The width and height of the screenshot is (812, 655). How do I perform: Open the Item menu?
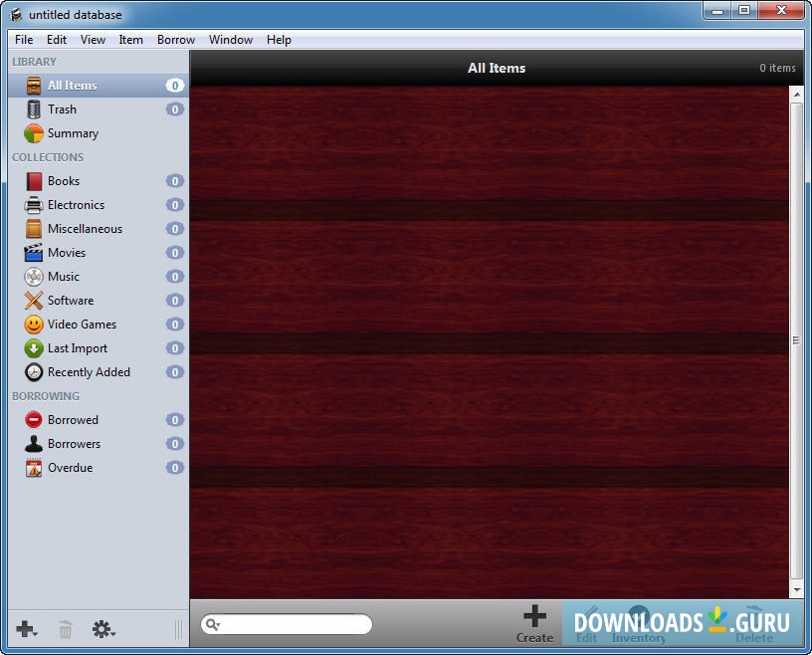pyautogui.click(x=130, y=40)
